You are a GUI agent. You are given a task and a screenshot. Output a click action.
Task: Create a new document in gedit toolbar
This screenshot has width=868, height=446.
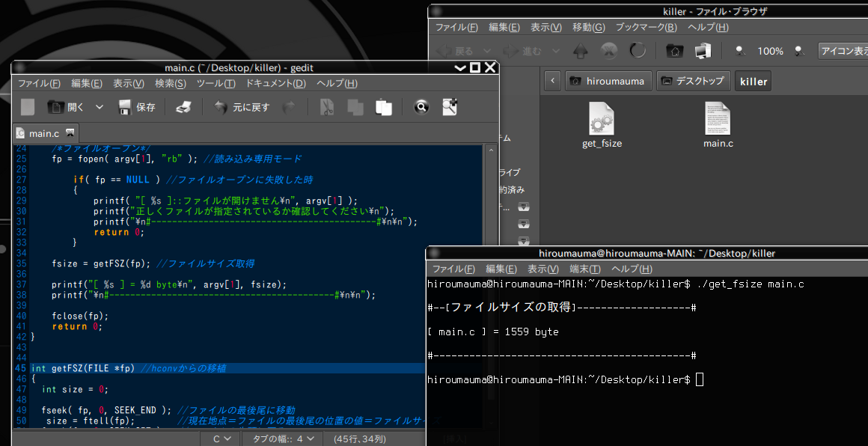27,107
